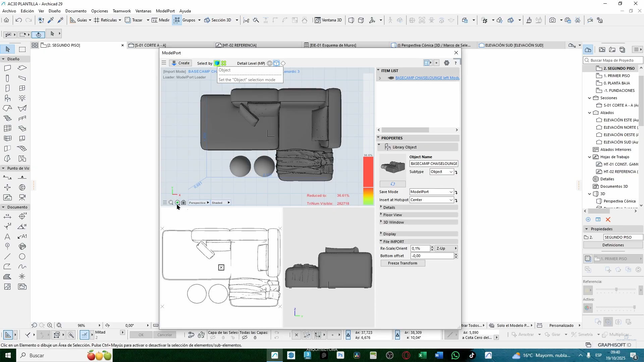Delete the navigator item with red X
This screenshot has width=644, height=362.
pyautogui.click(x=608, y=220)
